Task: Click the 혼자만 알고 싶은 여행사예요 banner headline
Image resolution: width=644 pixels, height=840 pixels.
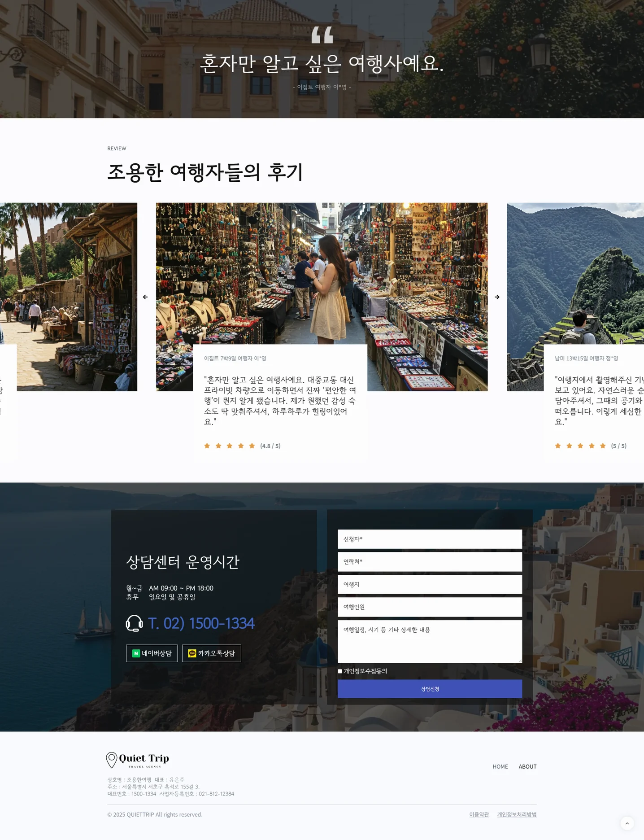Action: coord(322,63)
